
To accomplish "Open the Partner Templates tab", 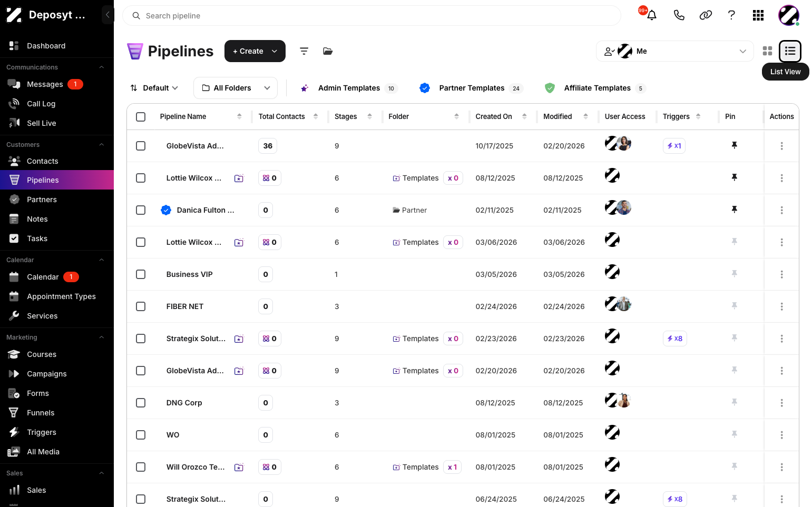I will (471, 88).
